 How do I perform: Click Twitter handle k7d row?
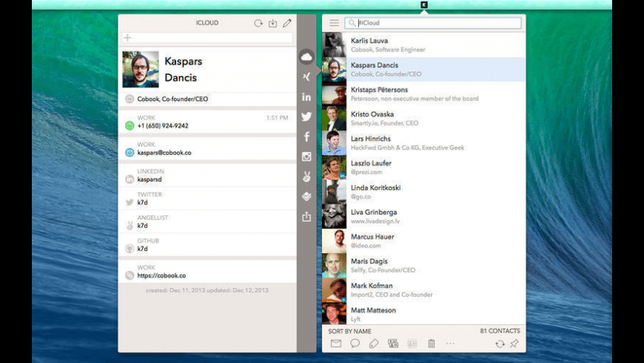click(x=207, y=199)
